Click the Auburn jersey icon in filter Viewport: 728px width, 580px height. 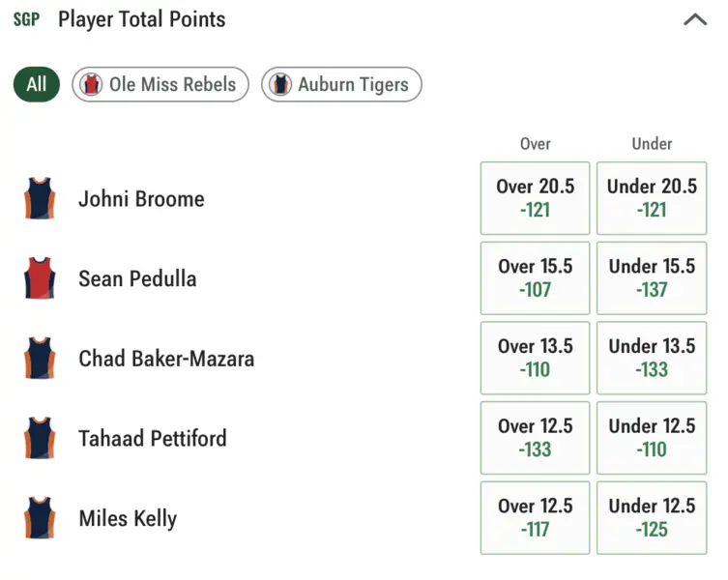click(280, 84)
